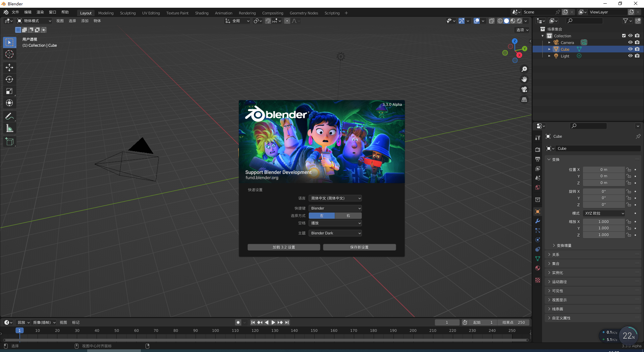Open the 渲染 menu
Viewport: 644px width, 352px height.
[x=40, y=12]
